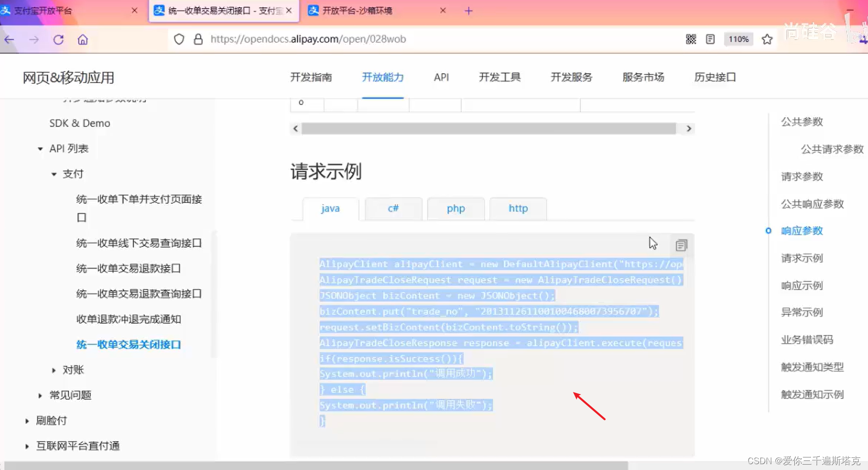
Task: Open SDK & Demo in the sidebar
Action: pyautogui.click(x=80, y=123)
